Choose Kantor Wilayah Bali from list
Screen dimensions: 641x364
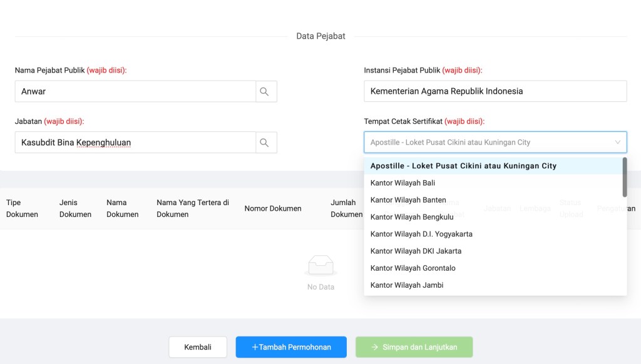tap(403, 183)
